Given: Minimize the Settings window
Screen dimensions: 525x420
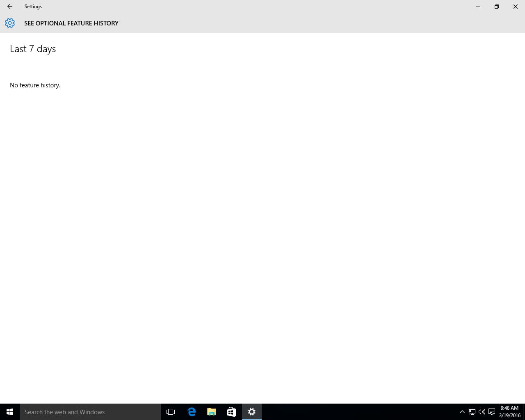Looking at the screenshot, I should 478,7.
